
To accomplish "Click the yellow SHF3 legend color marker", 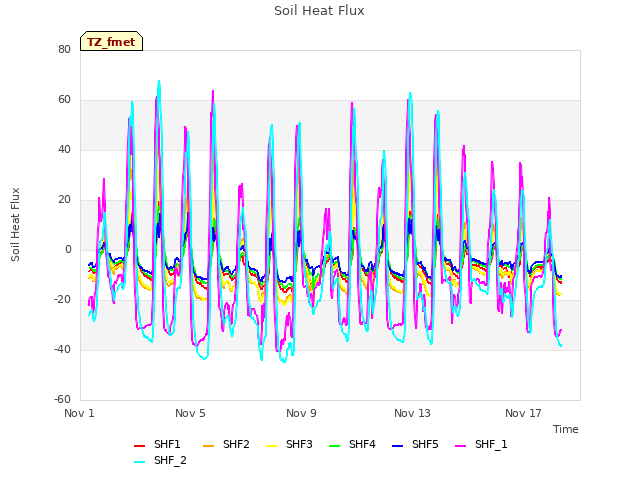I will (271, 446).
